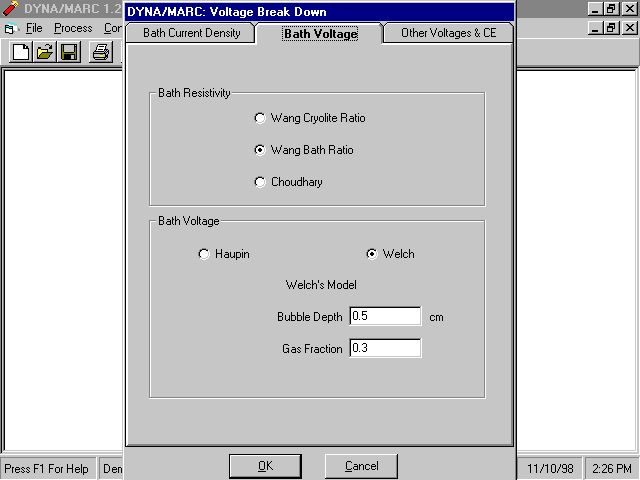This screenshot has height=480, width=640.
Task: Close the inner document window
Action: (629, 28)
